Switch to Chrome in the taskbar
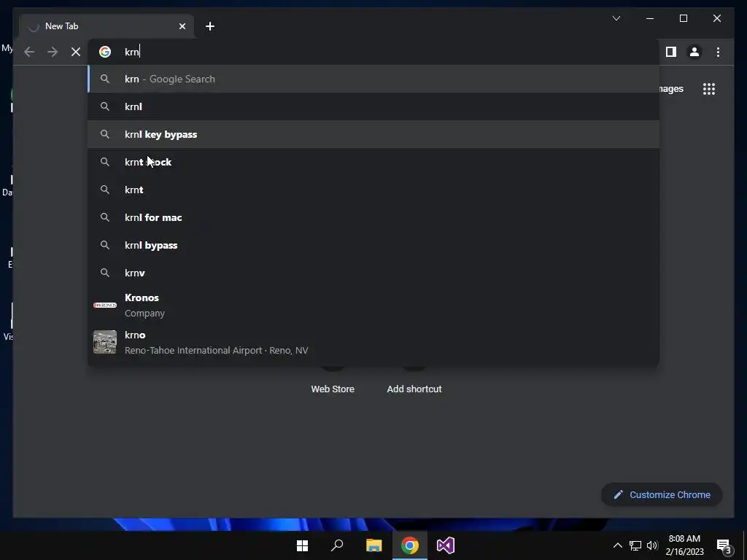This screenshot has width=747, height=560. [410, 545]
